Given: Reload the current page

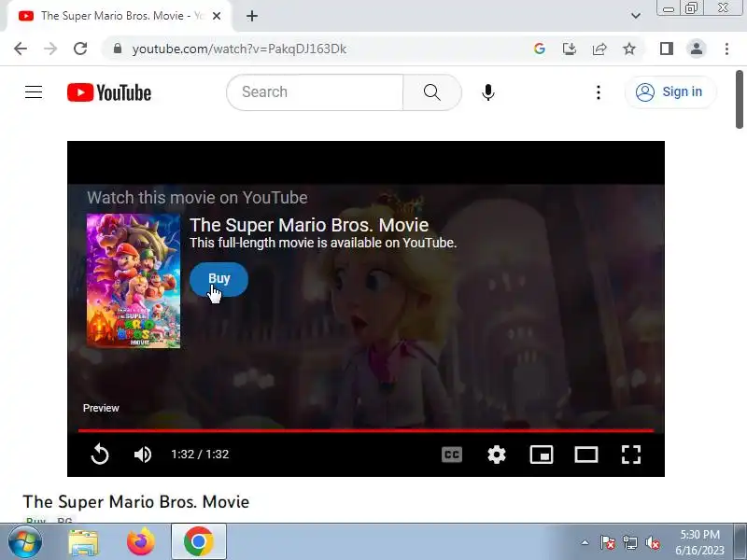Looking at the screenshot, I should pos(80,49).
